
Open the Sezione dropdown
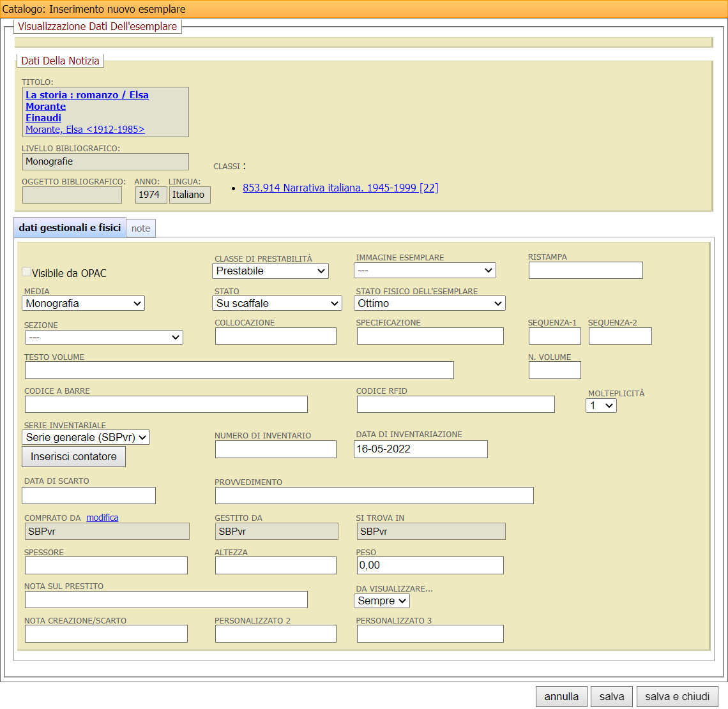point(103,338)
